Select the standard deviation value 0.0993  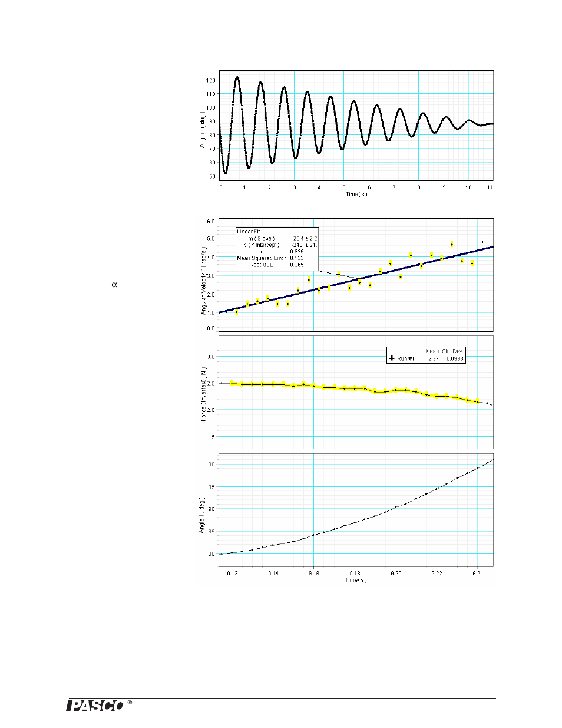[x=455, y=358]
